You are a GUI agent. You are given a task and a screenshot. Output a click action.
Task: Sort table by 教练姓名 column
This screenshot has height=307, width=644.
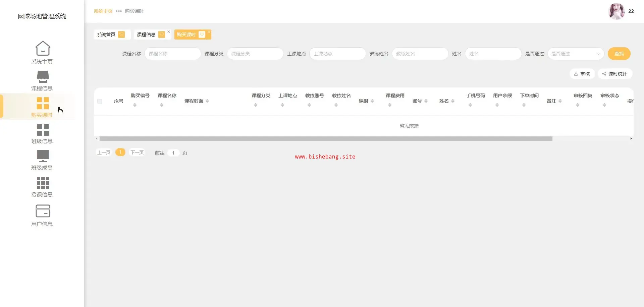pyautogui.click(x=336, y=105)
